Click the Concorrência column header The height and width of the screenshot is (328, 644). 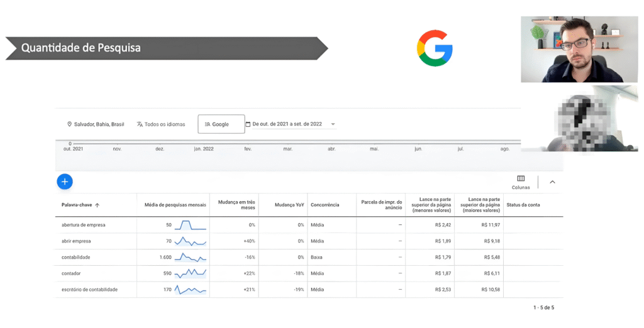click(325, 205)
